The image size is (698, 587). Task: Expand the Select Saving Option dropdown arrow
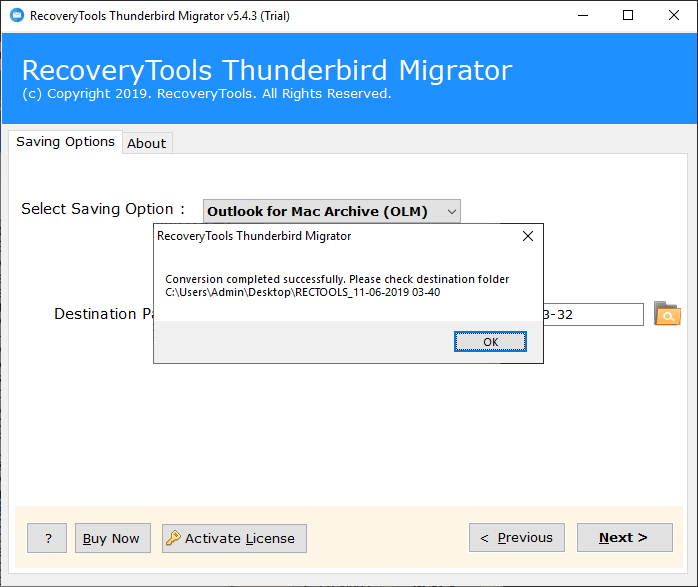(x=451, y=211)
